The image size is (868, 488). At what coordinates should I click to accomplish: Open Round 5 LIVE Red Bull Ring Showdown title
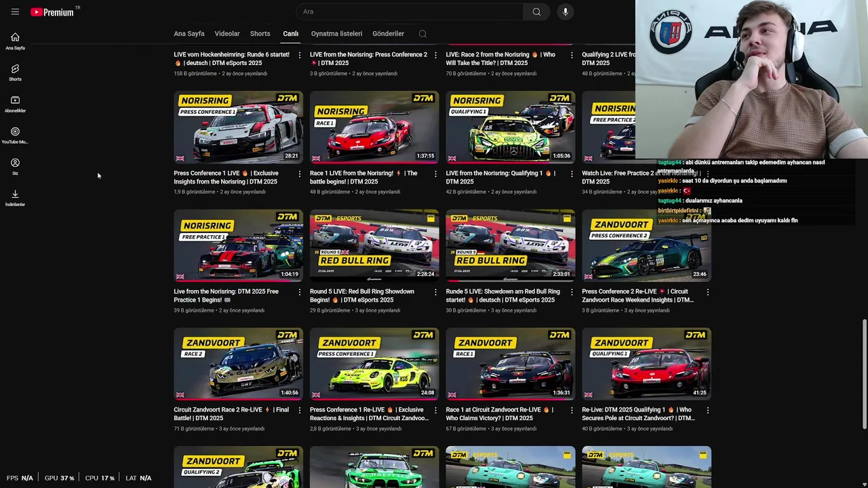(x=362, y=296)
